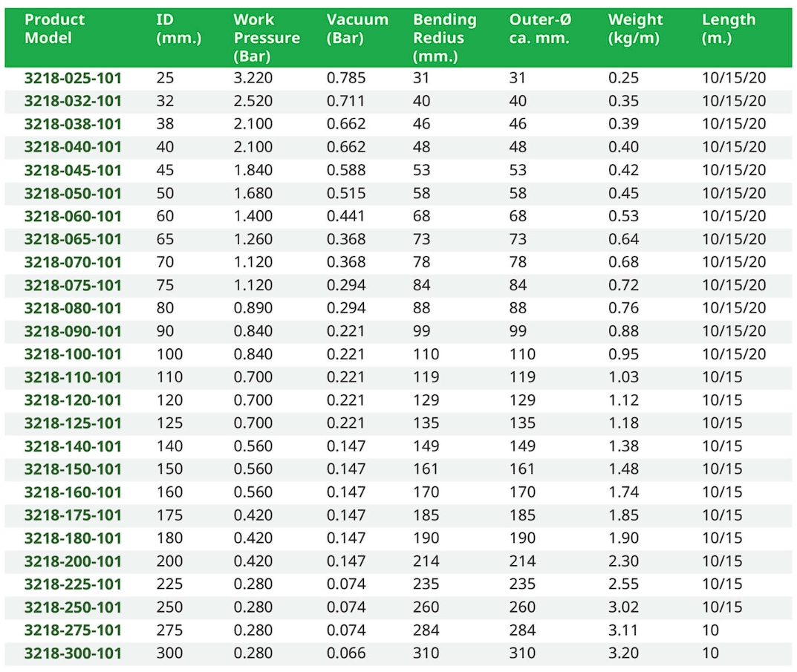Click the Weight (kg/m) column header
Viewport: 797px width, 672px height.
click(x=636, y=29)
